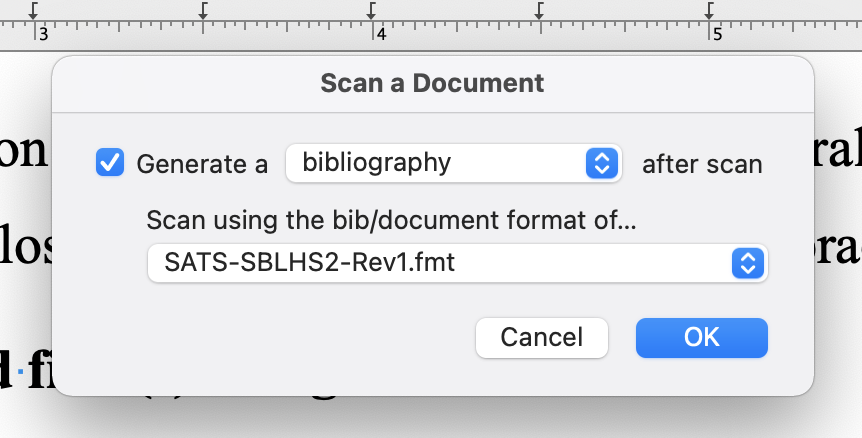The width and height of the screenshot is (862, 438).
Task: Toggle via the "Generate a" label text
Action: [x=202, y=164]
